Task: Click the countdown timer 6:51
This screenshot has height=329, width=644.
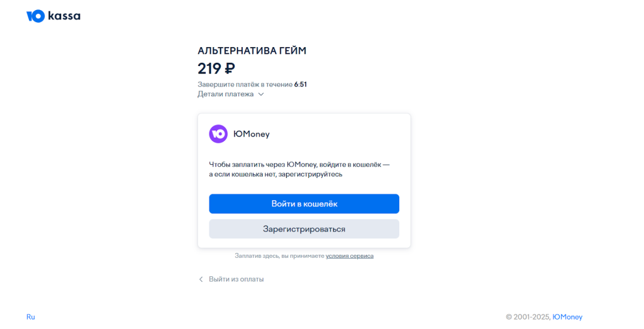Action: point(301,85)
